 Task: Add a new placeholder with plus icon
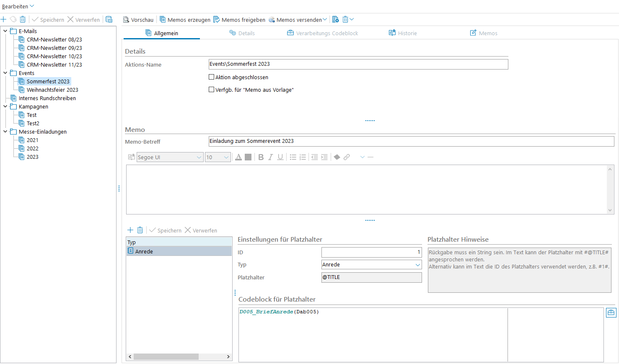click(x=130, y=230)
